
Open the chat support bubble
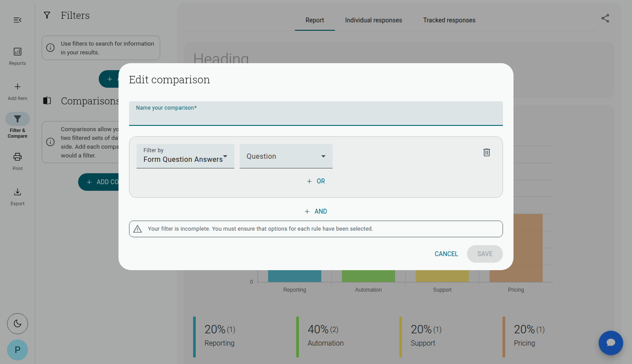click(611, 343)
